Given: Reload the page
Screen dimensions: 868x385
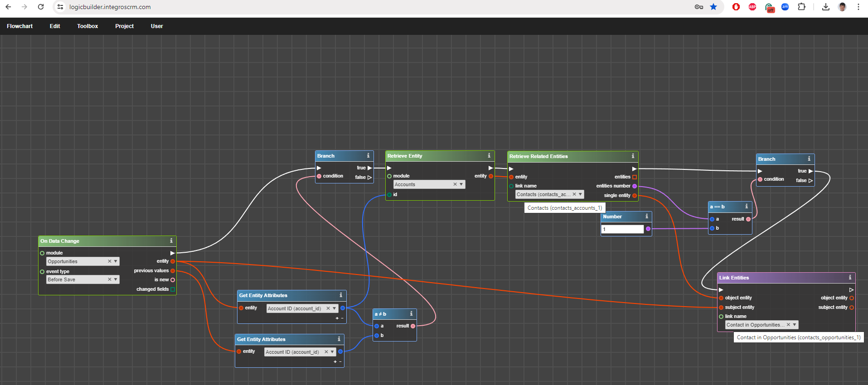Looking at the screenshot, I should point(41,7).
